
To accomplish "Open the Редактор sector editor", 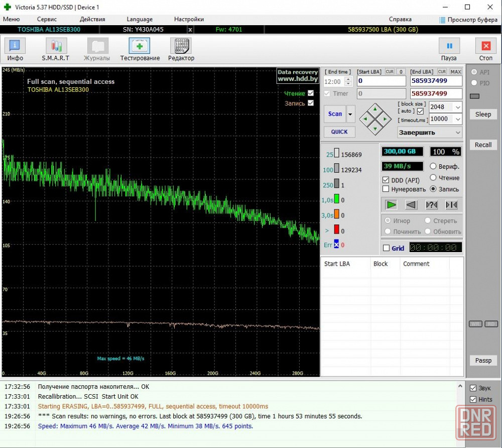I will pos(181,49).
